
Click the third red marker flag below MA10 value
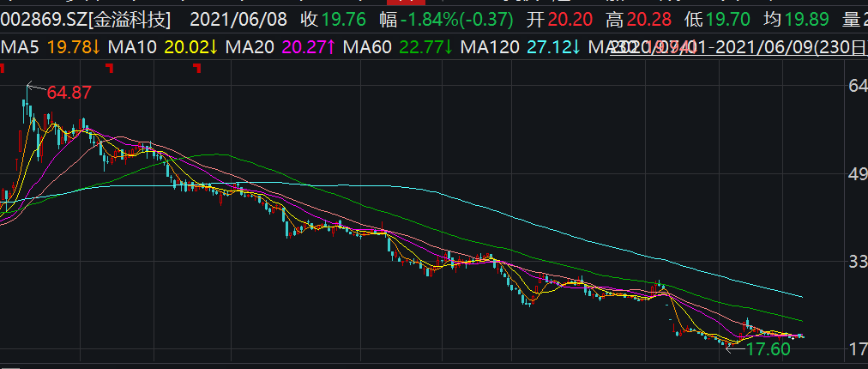click(197, 67)
